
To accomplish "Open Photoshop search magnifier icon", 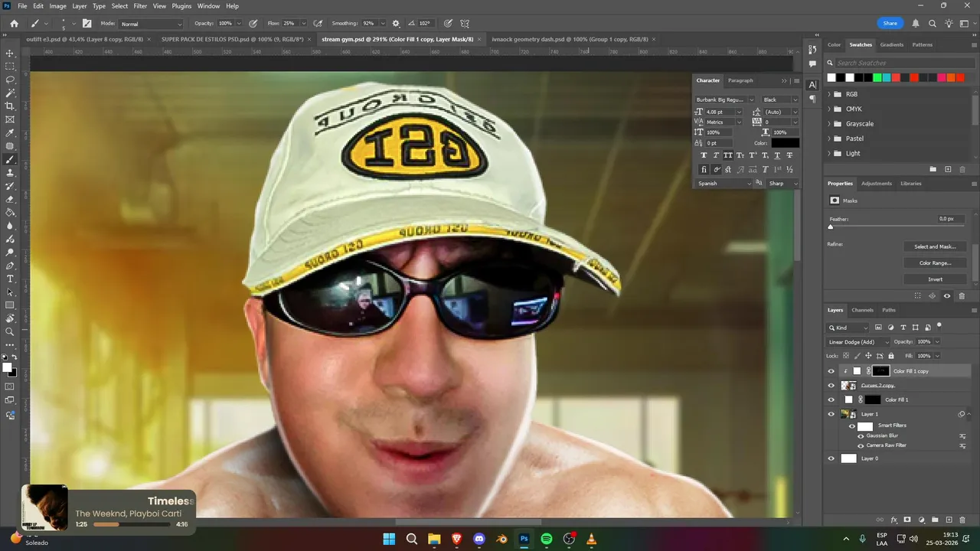I will pos(932,24).
